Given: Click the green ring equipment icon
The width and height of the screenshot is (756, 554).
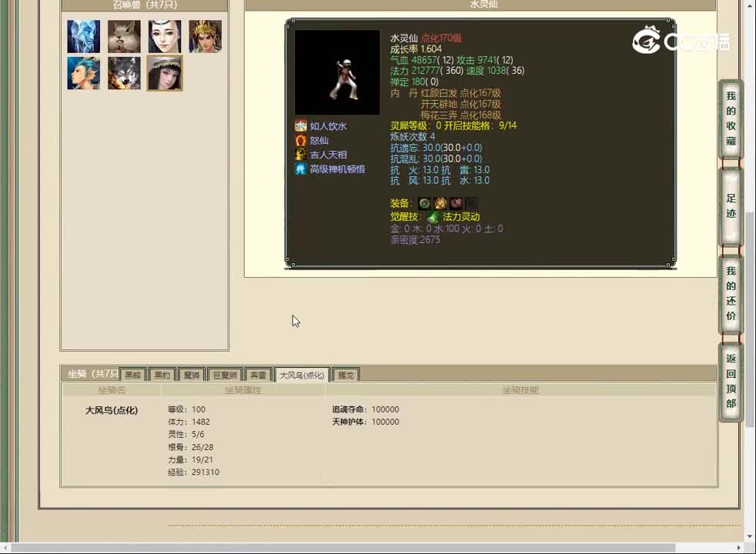Looking at the screenshot, I should [424, 203].
